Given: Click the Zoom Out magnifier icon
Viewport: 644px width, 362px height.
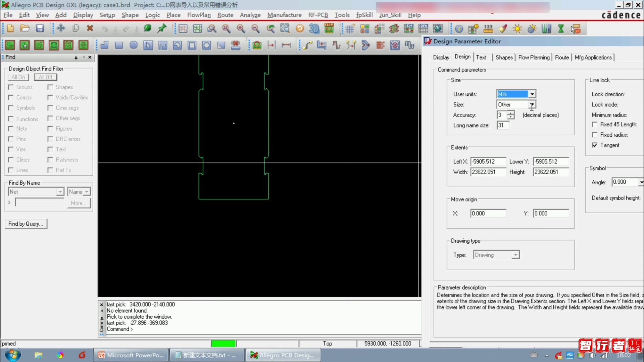Looking at the screenshot, I should [x=256, y=29].
